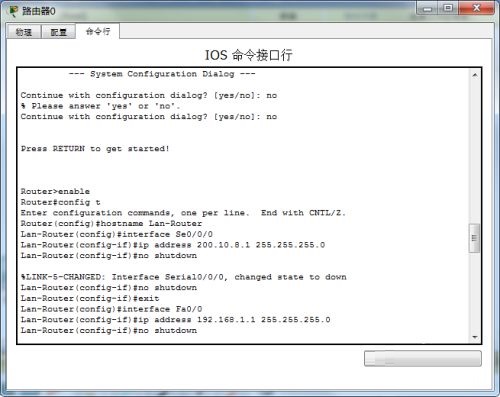Click the 'IOS 命令接口行' heading
This screenshot has height=397, width=500.
coord(248,55)
